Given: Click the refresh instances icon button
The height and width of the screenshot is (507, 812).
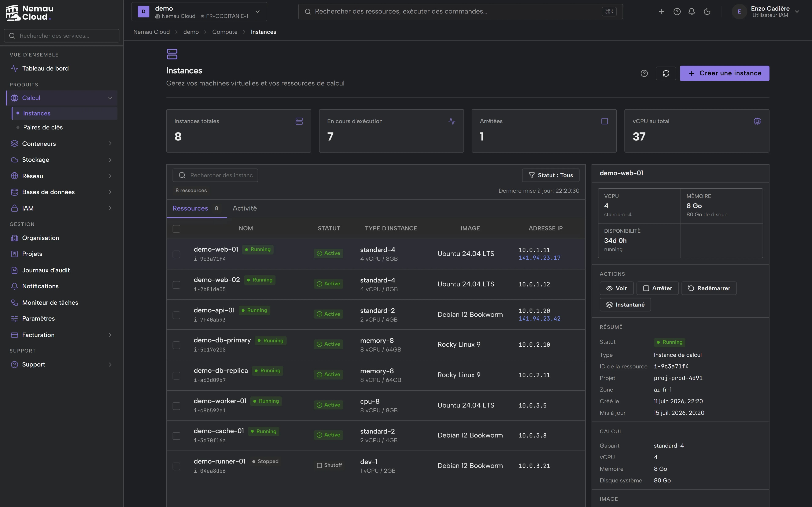Looking at the screenshot, I should coord(666,73).
